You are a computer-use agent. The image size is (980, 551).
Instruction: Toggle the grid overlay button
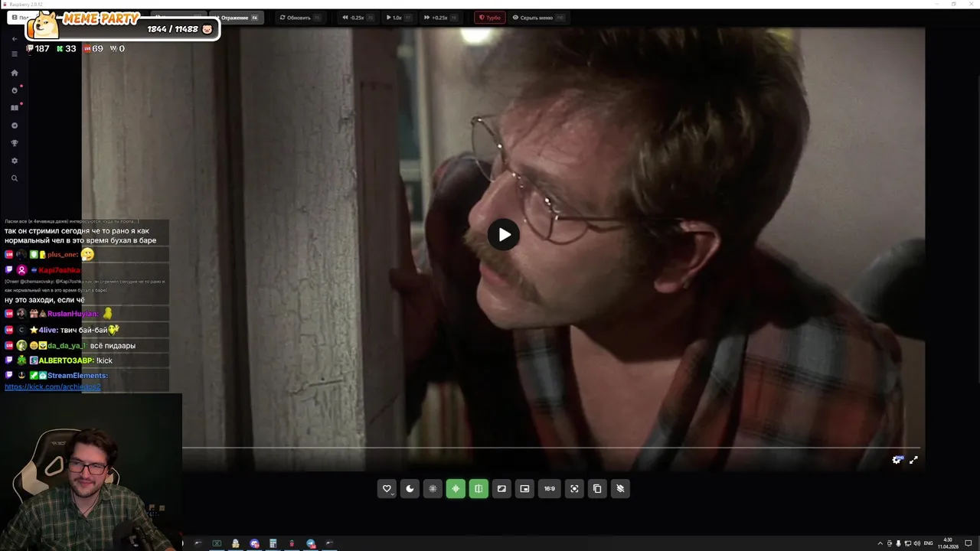click(x=433, y=488)
